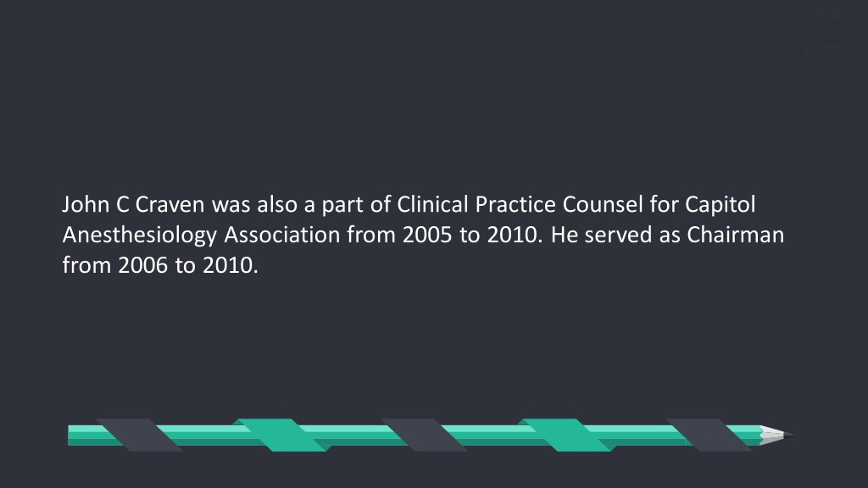
Task: Click the word "Capitol" in the text
Action: (x=721, y=205)
